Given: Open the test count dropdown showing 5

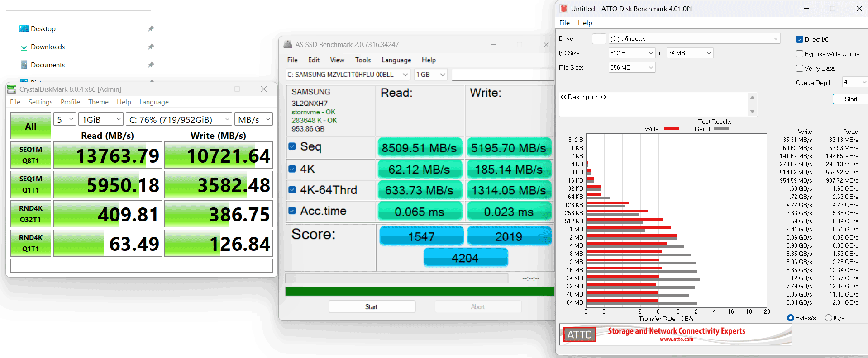Looking at the screenshot, I should point(65,119).
